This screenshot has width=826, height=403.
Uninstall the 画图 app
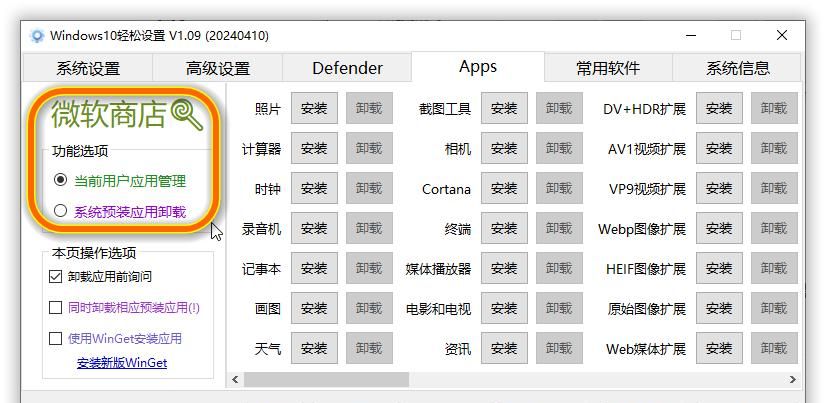(x=369, y=309)
